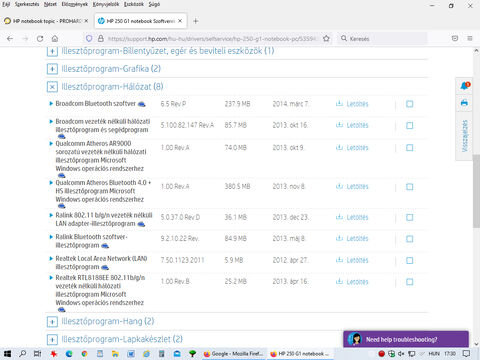Viewport: 480px width, 360px height.
Task: Open the HP notifications bell icon
Action: pos(464,86)
